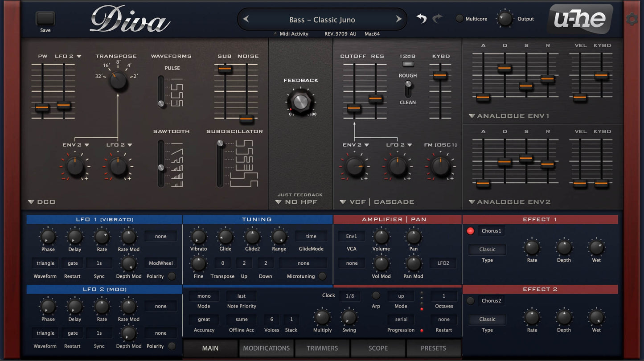Image resolution: width=644 pixels, height=361 pixels.
Task: Click the LFO 1 Rate Mod knob
Action: pos(129,236)
